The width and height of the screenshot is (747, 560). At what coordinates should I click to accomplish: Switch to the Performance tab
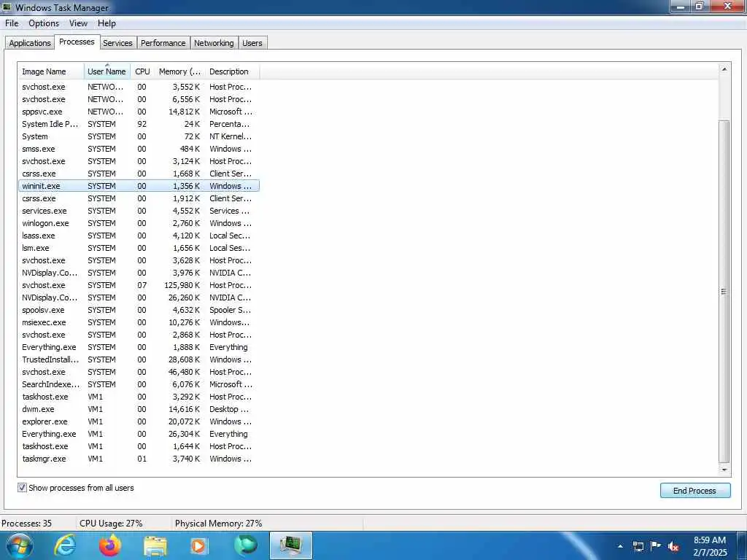[163, 43]
